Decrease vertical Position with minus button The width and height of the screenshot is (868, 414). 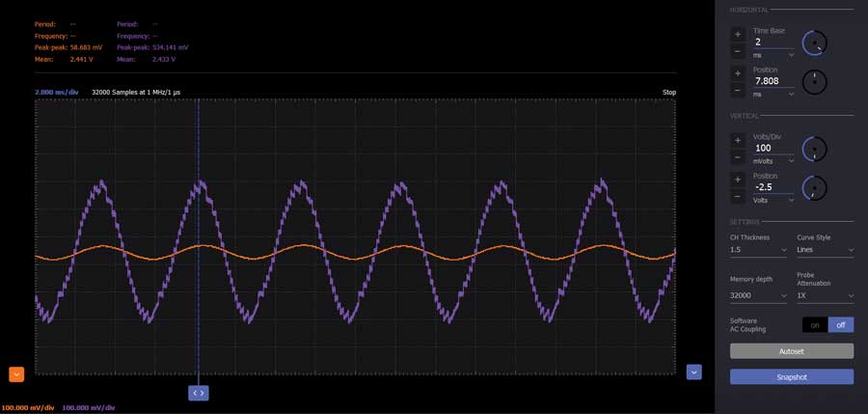[x=738, y=197]
